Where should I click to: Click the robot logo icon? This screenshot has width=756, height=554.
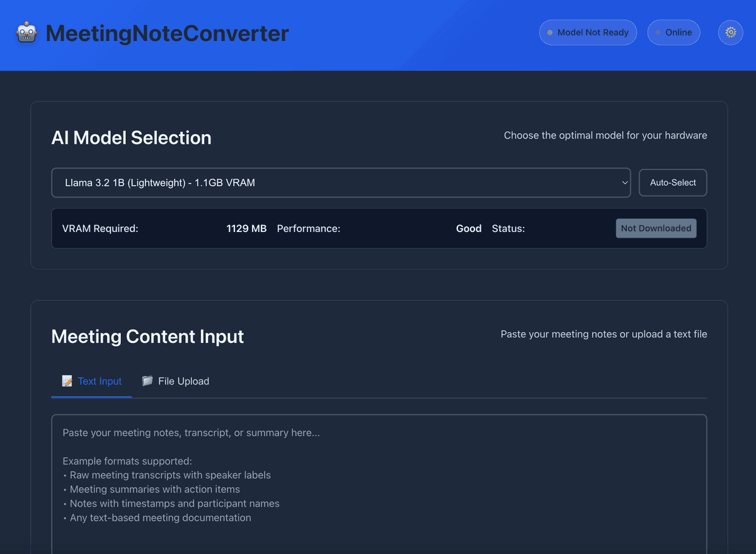pyautogui.click(x=26, y=33)
